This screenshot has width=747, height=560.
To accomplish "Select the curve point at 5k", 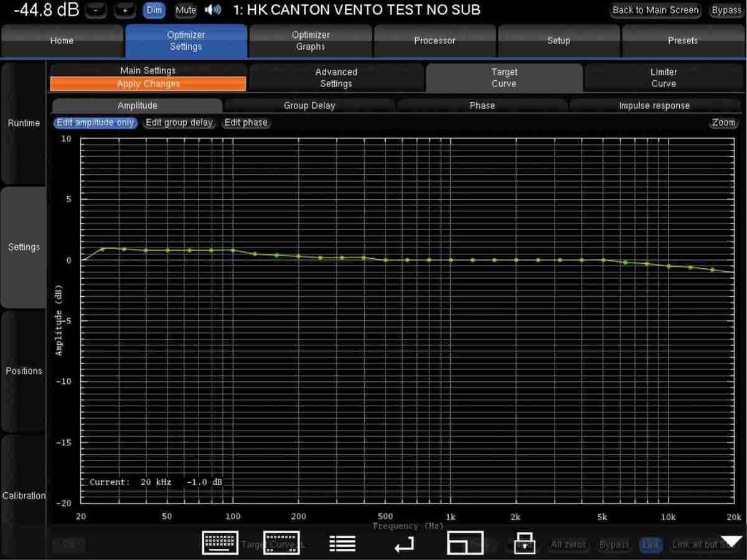I will [603, 259].
